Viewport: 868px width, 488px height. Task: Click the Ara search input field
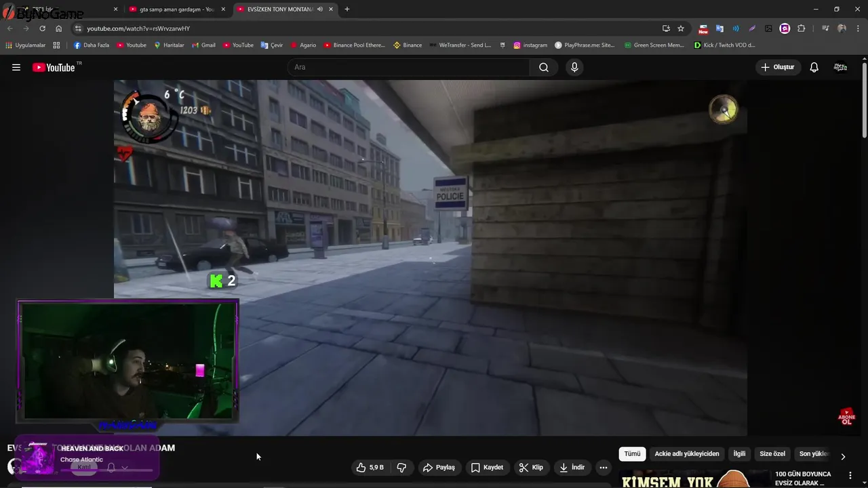[x=408, y=67]
